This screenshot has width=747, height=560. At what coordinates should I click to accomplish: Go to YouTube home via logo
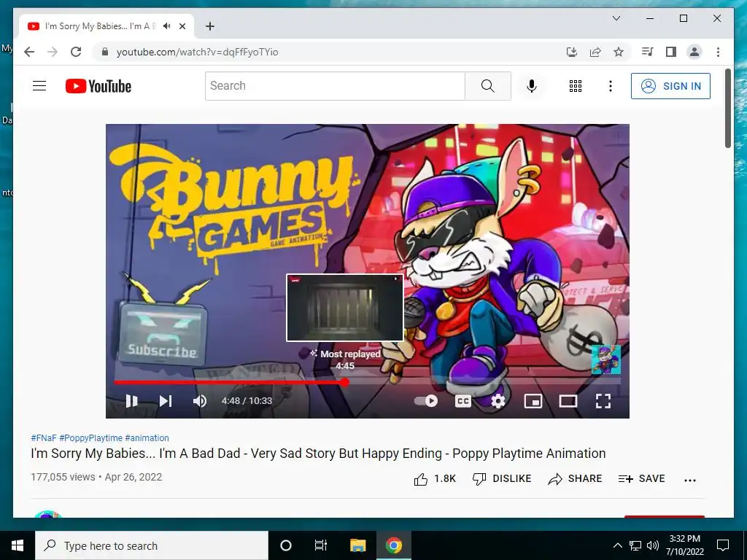pyautogui.click(x=98, y=86)
